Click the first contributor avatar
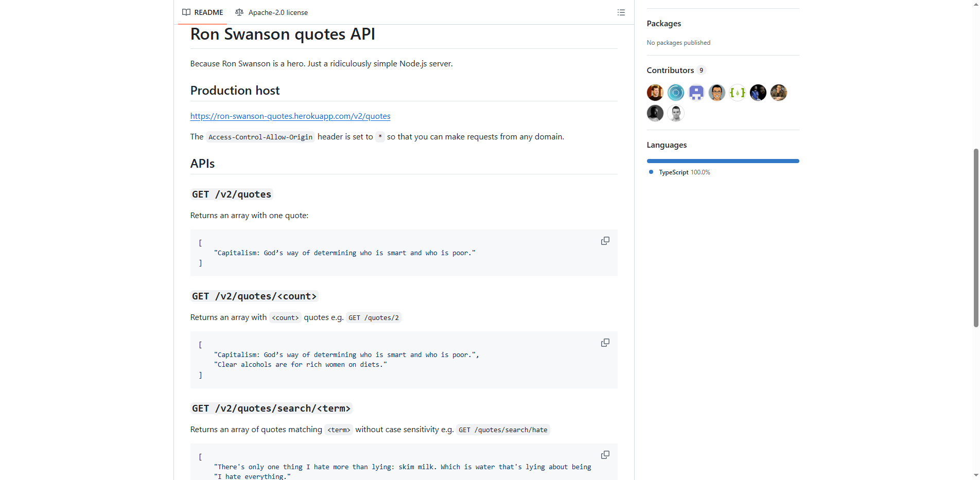 tap(655, 93)
